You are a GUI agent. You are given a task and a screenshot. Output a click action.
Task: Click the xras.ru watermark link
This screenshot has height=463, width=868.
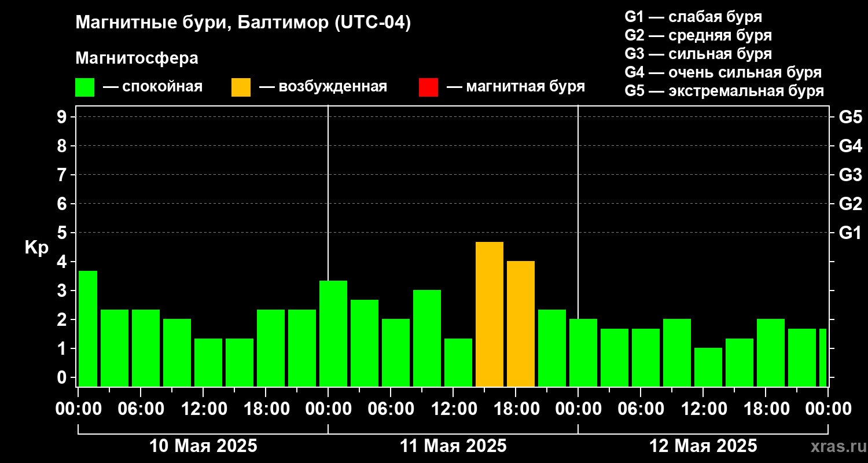tap(836, 446)
